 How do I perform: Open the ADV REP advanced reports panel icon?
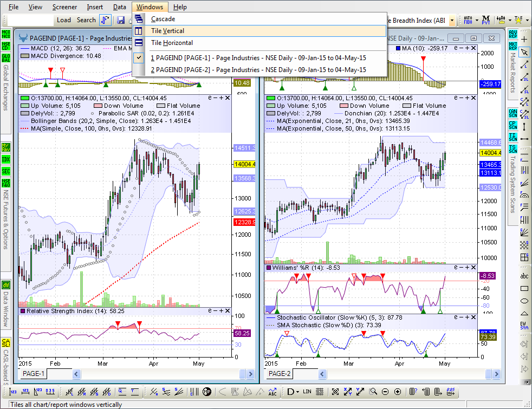512,34
